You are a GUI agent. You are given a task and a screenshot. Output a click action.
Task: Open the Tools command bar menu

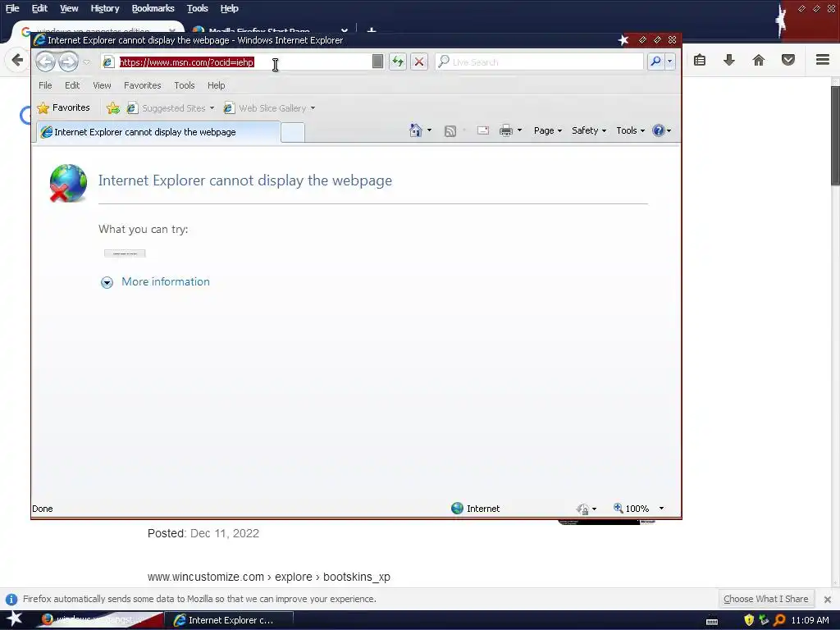[x=631, y=130]
